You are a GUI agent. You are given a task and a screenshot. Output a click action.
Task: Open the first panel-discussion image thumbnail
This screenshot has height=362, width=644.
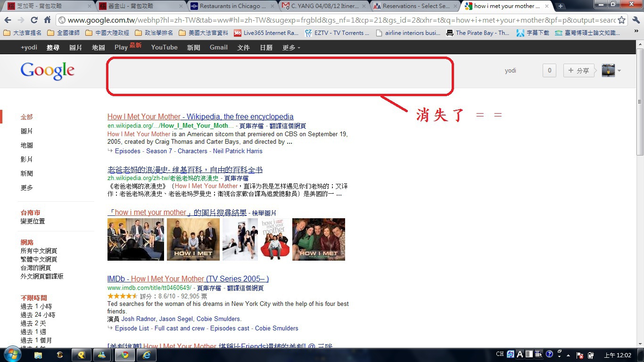point(136,239)
